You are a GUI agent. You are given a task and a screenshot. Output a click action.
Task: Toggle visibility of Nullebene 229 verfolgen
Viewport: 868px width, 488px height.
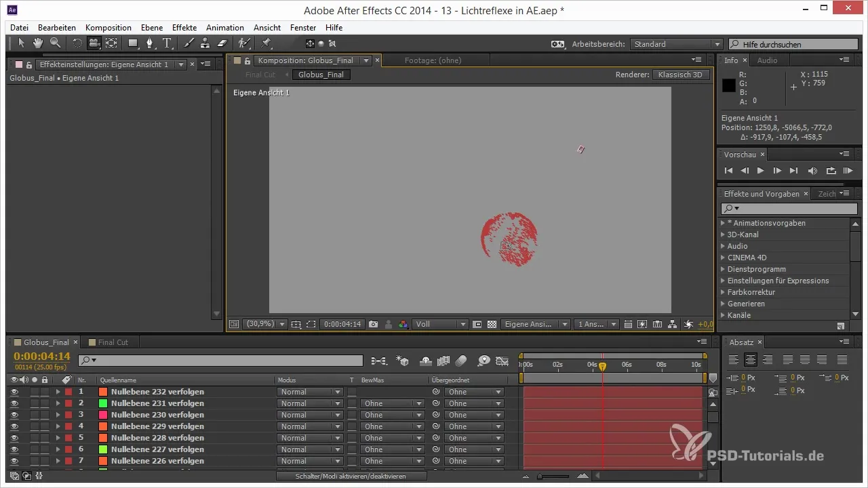pos(14,426)
